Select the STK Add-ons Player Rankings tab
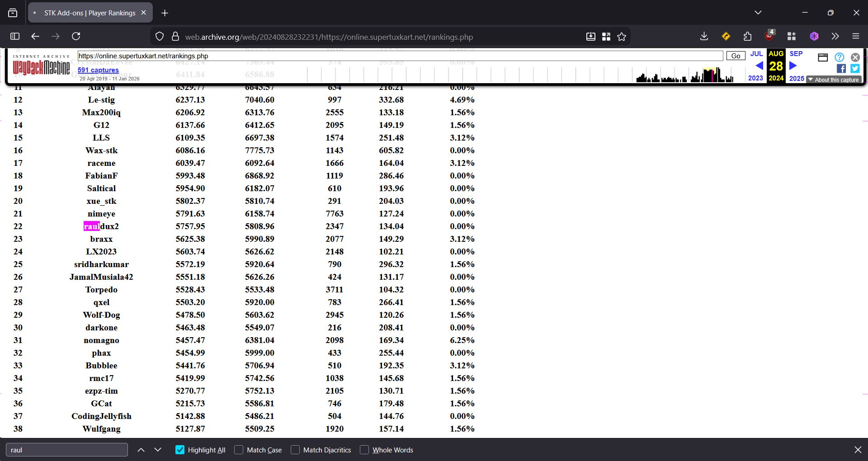 [90, 13]
